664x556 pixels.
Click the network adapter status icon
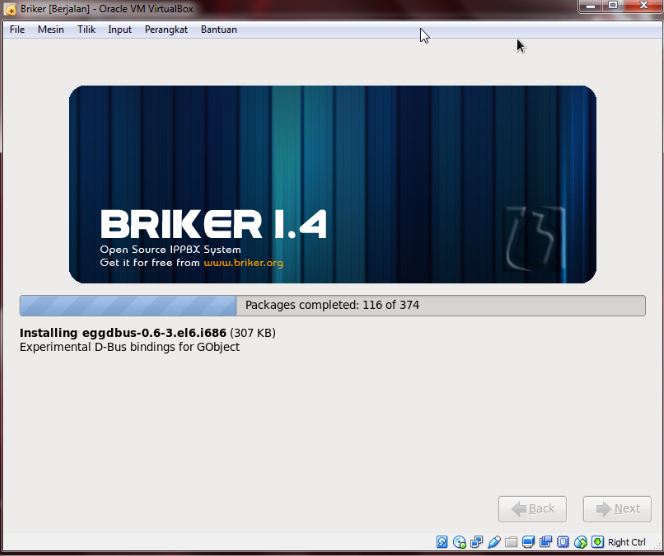(x=476, y=542)
